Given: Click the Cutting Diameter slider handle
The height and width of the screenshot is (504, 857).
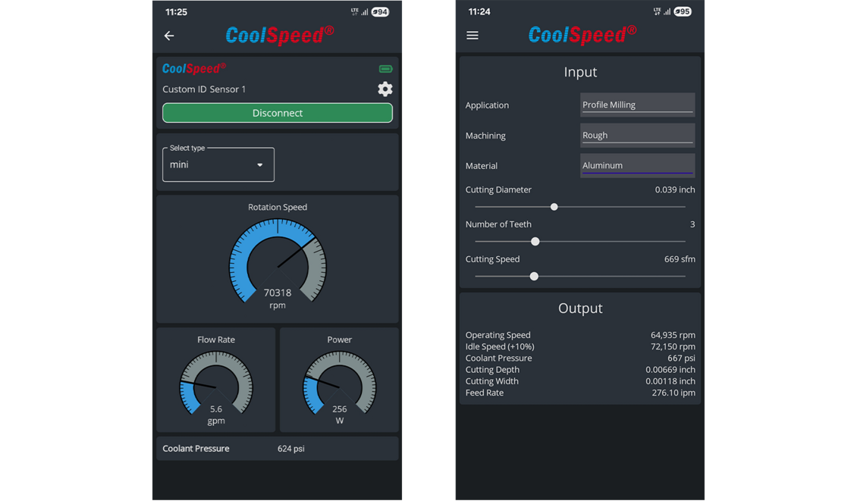Looking at the screenshot, I should click(554, 207).
